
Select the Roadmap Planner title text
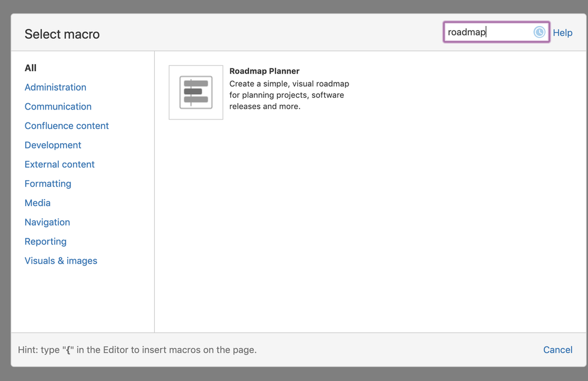[x=264, y=71]
